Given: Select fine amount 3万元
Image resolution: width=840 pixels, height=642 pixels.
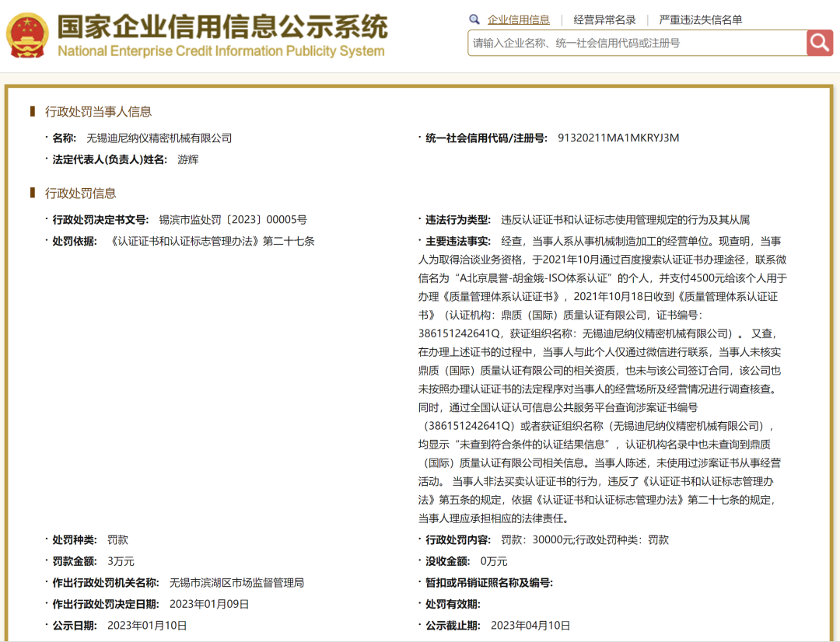Looking at the screenshot, I should pos(121,561).
